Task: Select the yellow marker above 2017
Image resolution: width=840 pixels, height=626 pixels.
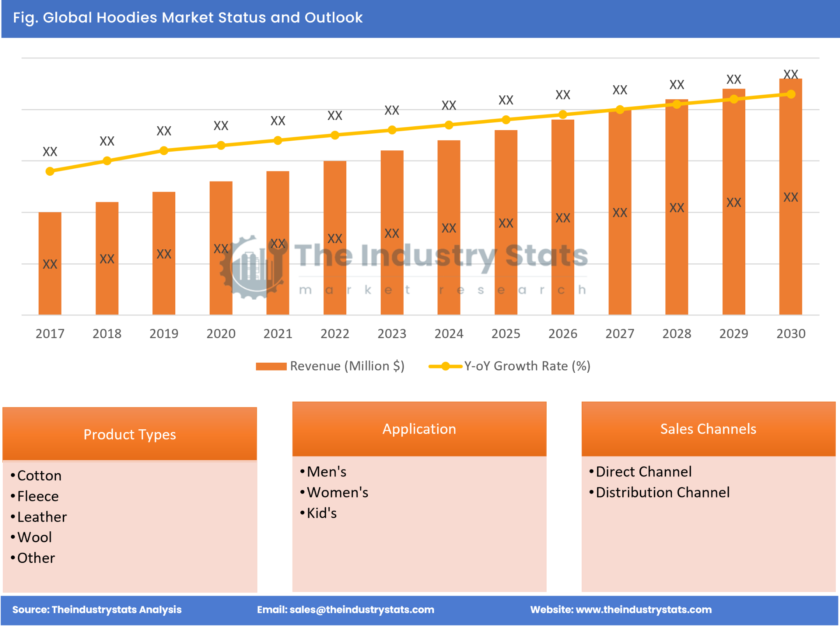Action: pos(49,171)
